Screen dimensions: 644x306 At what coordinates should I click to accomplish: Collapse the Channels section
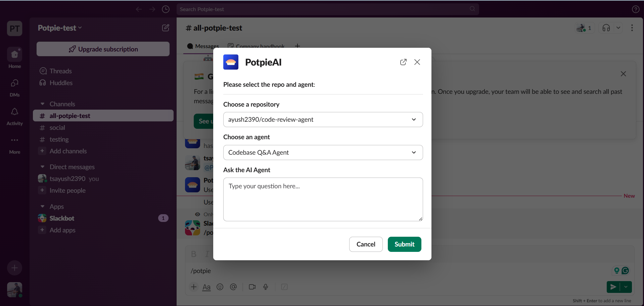pos(42,104)
